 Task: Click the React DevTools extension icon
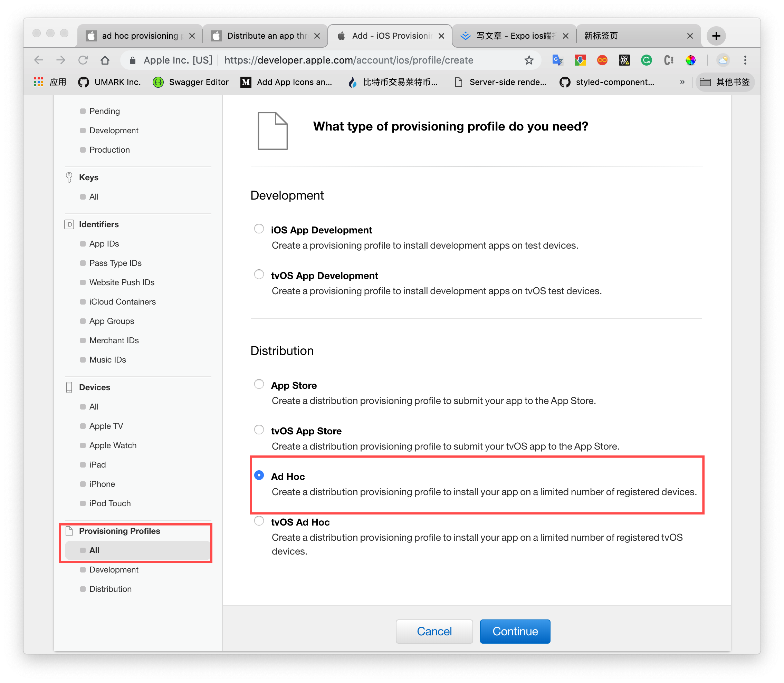(x=624, y=60)
